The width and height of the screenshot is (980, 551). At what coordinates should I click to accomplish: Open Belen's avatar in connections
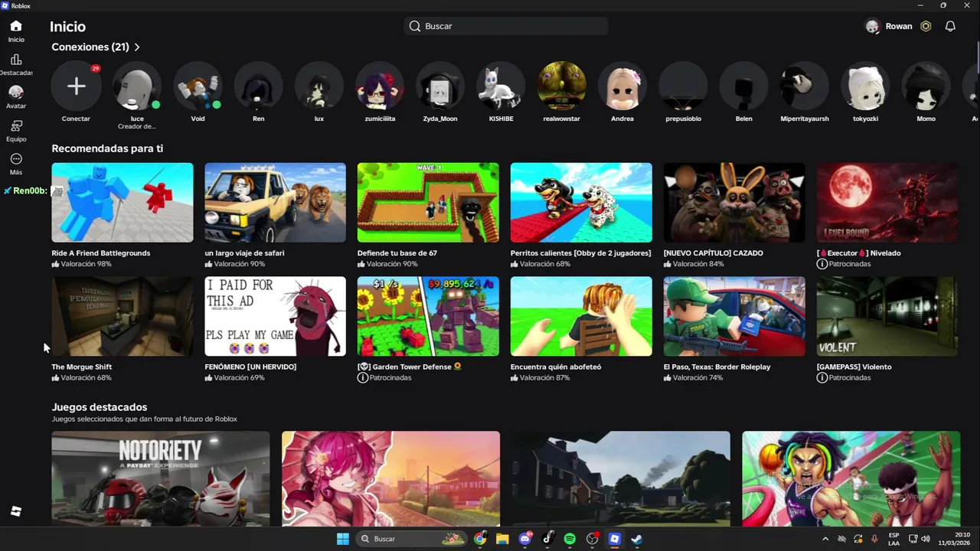(x=744, y=86)
